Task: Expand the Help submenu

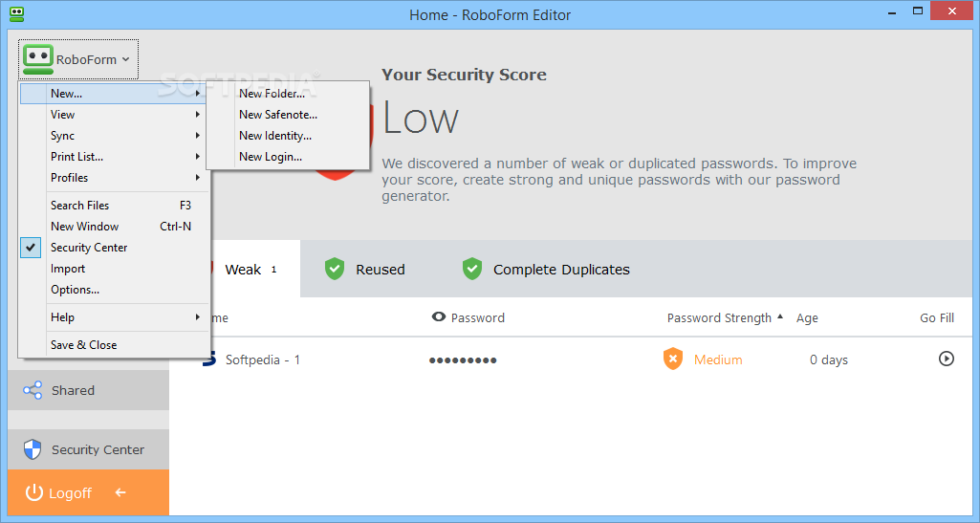Action: pyautogui.click(x=115, y=317)
